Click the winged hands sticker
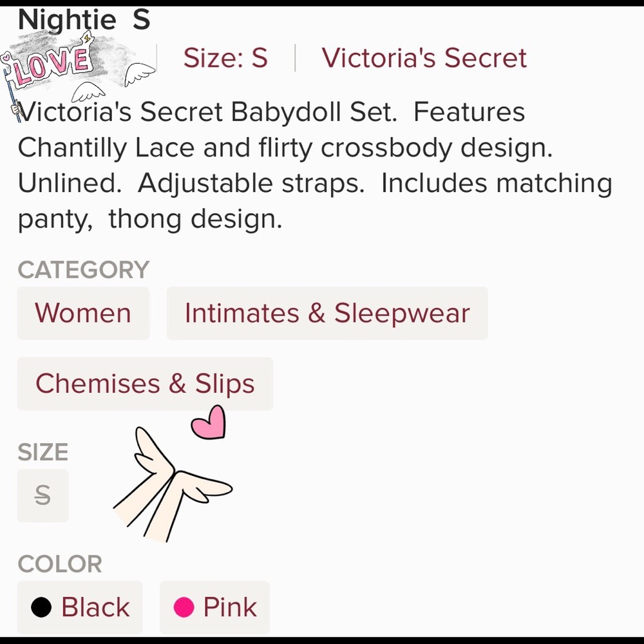The width and height of the screenshot is (644, 644). coord(173,485)
